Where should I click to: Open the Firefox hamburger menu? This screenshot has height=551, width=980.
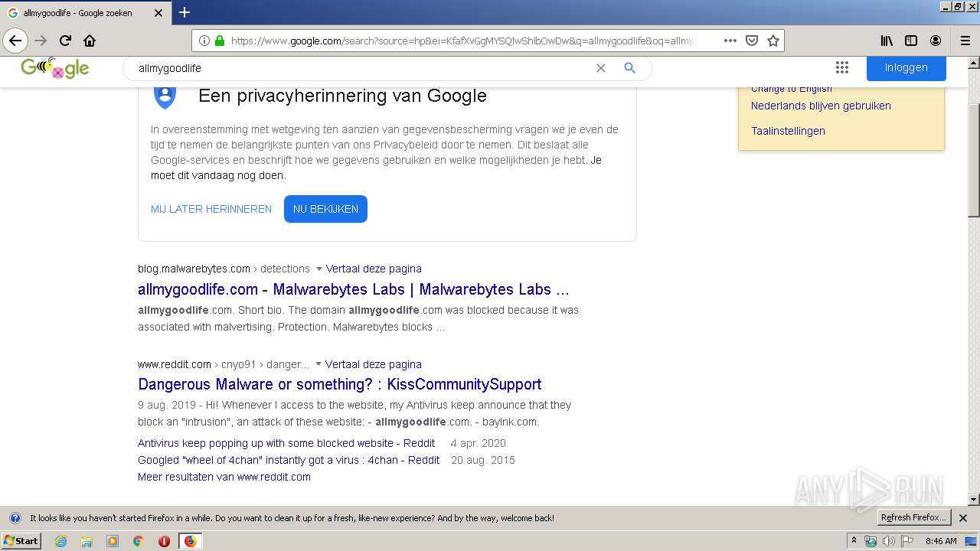pyautogui.click(x=965, y=41)
